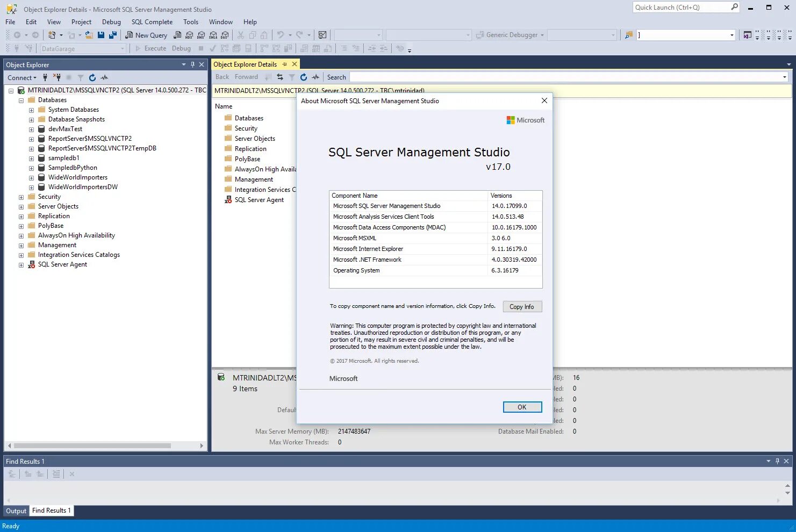Expand the WideWorldImporters database node
The width and height of the screenshot is (796, 532).
point(31,178)
